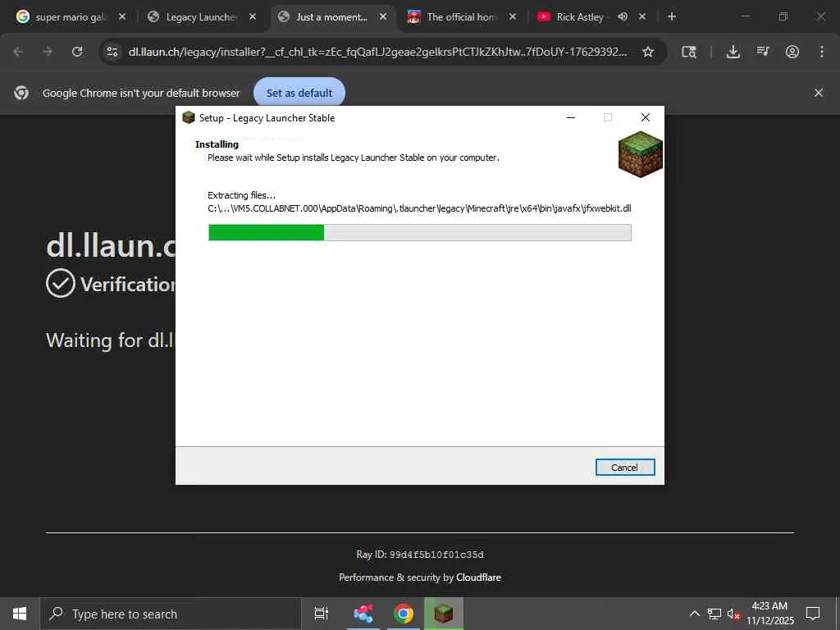Switch to the Rick Astley tab
This screenshot has height=630, width=840.
click(x=580, y=17)
